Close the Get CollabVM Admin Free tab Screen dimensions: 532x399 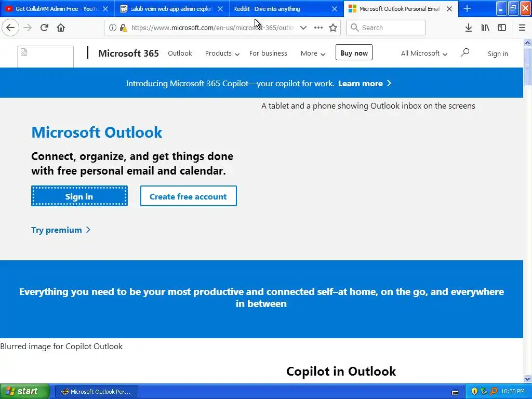pyautogui.click(x=105, y=9)
